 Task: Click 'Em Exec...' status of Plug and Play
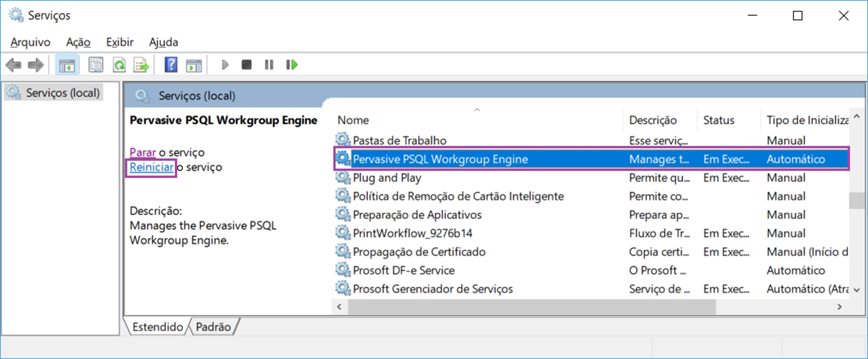(x=726, y=178)
